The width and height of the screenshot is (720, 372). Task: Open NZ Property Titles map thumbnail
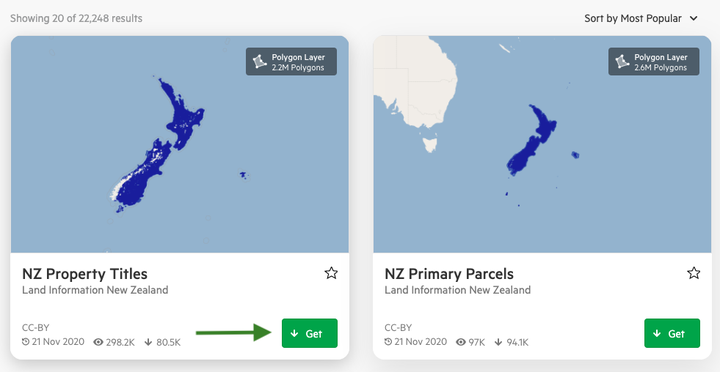coord(180,144)
